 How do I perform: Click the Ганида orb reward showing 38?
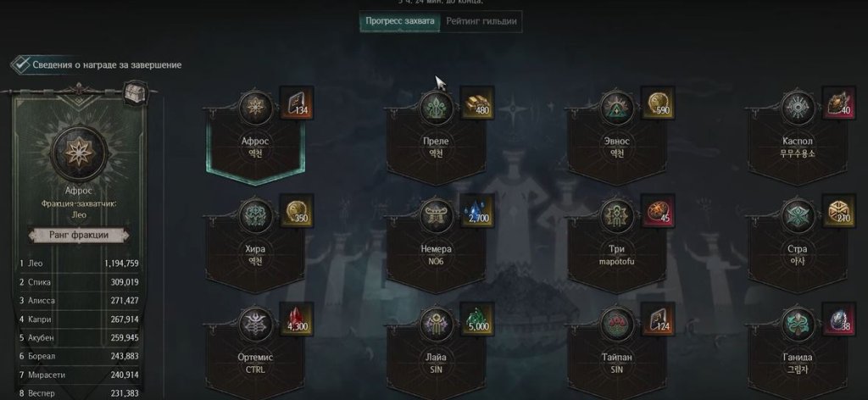(x=838, y=319)
